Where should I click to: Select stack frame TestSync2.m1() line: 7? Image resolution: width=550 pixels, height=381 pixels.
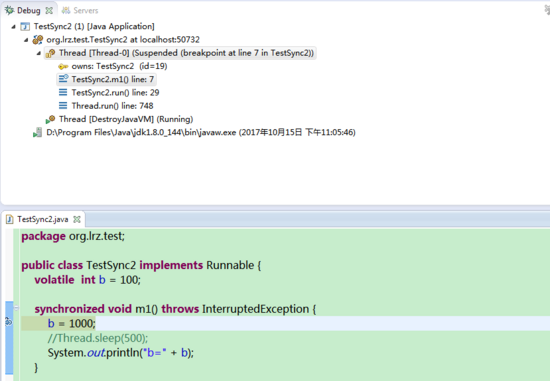click(x=107, y=79)
